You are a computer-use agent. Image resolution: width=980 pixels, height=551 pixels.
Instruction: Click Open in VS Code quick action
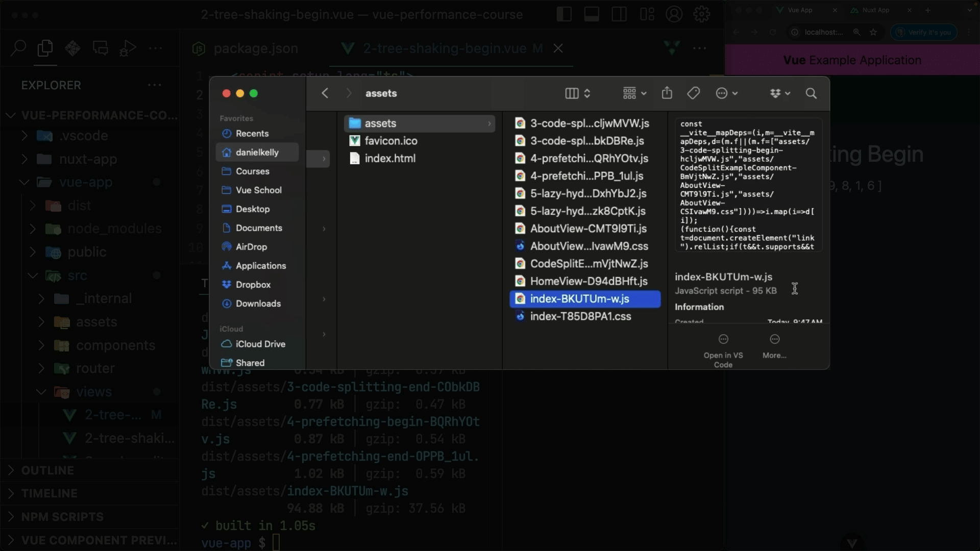[723, 351]
